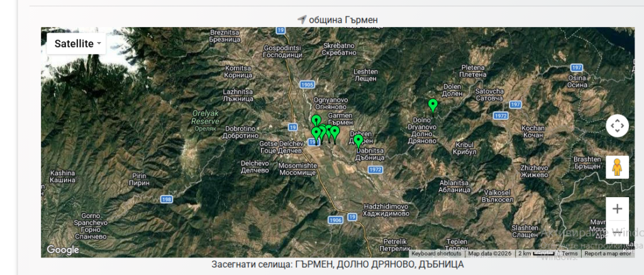Click the green marker above Dolno Dryanovo
Viewport: 644px width, 275px height.
click(x=433, y=105)
